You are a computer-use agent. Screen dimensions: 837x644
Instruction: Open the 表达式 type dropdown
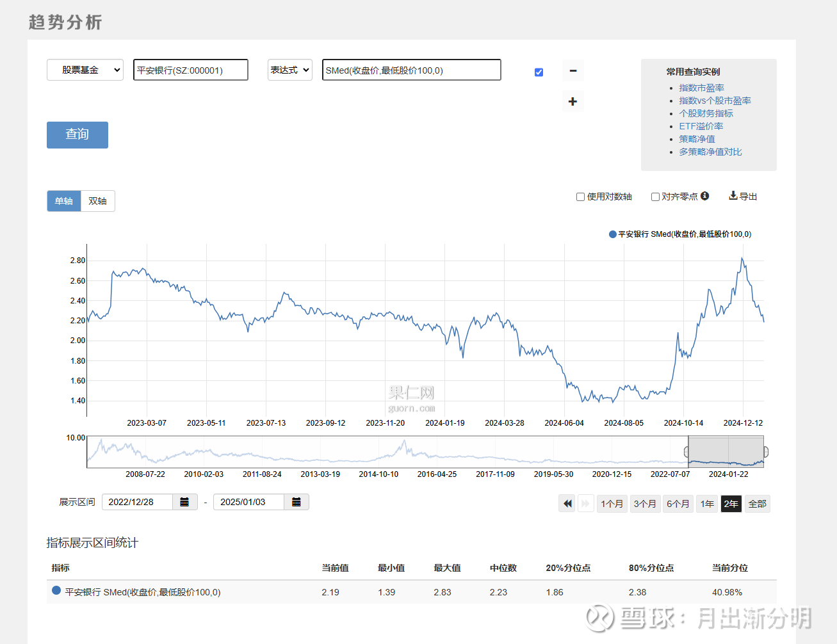(x=290, y=70)
